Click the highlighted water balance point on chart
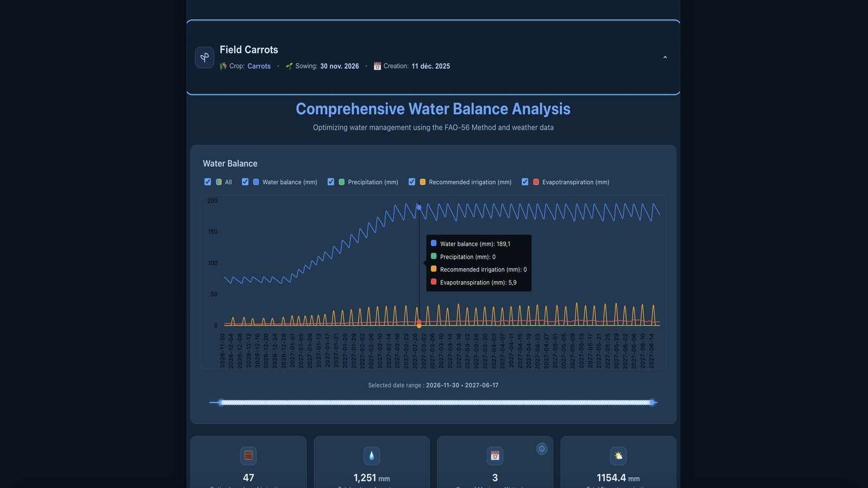This screenshot has width=868, height=488. tap(419, 208)
